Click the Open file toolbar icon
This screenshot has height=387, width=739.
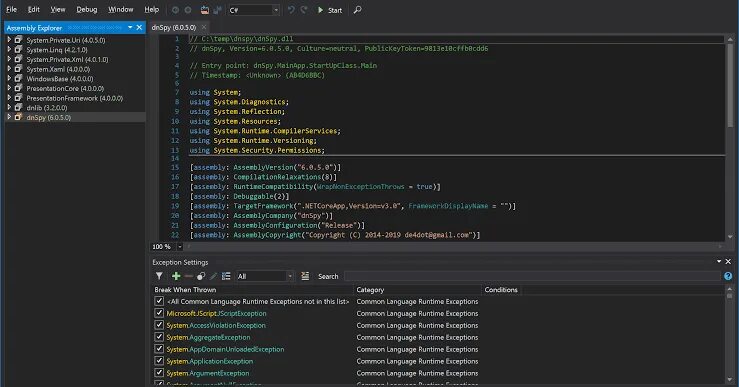(205, 10)
